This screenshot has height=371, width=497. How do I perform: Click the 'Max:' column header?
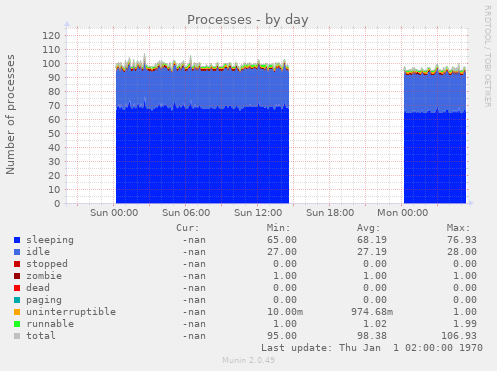(x=458, y=228)
